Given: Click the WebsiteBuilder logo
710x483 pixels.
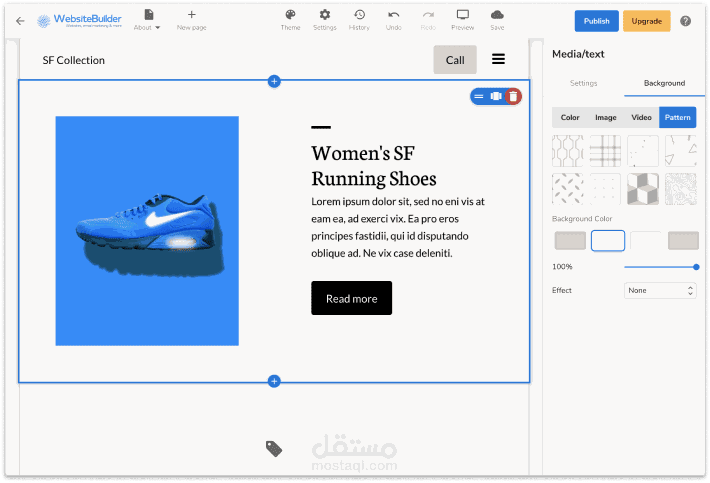Looking at the screenshot, I should pos(79,20).
